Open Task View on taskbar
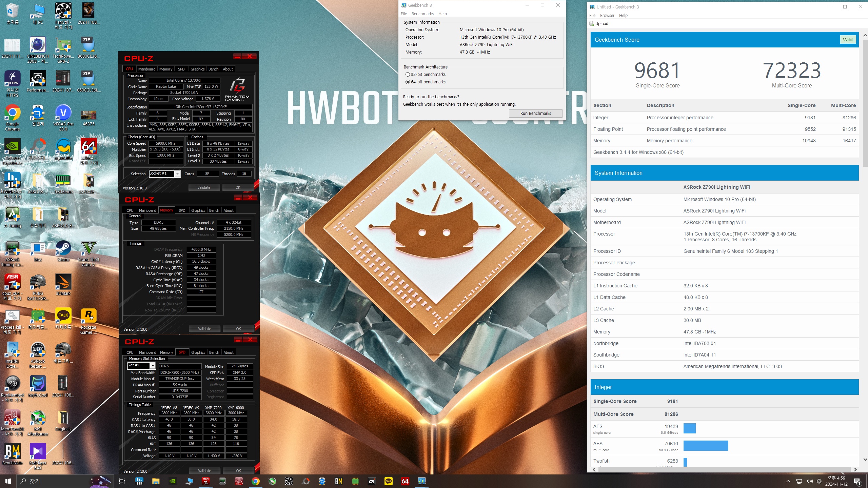 122,481
